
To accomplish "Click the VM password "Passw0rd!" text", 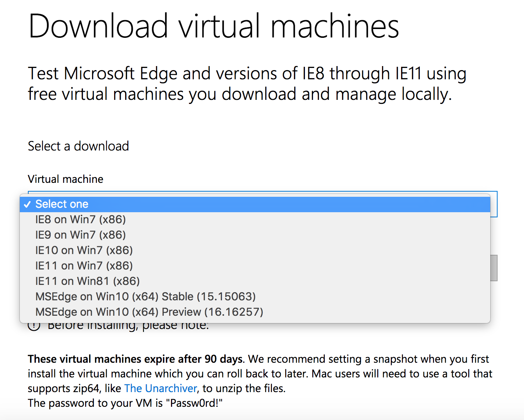I will pos(194,403).
